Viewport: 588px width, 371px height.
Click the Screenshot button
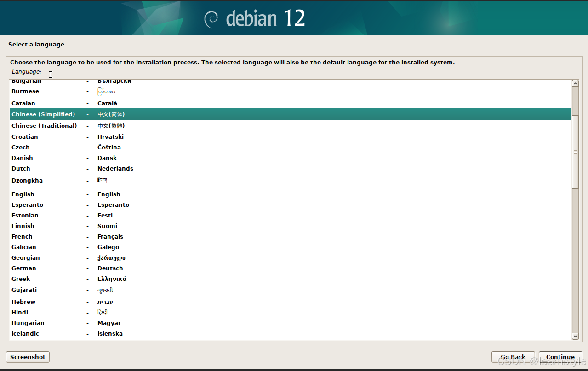click(x=28, y=357)
